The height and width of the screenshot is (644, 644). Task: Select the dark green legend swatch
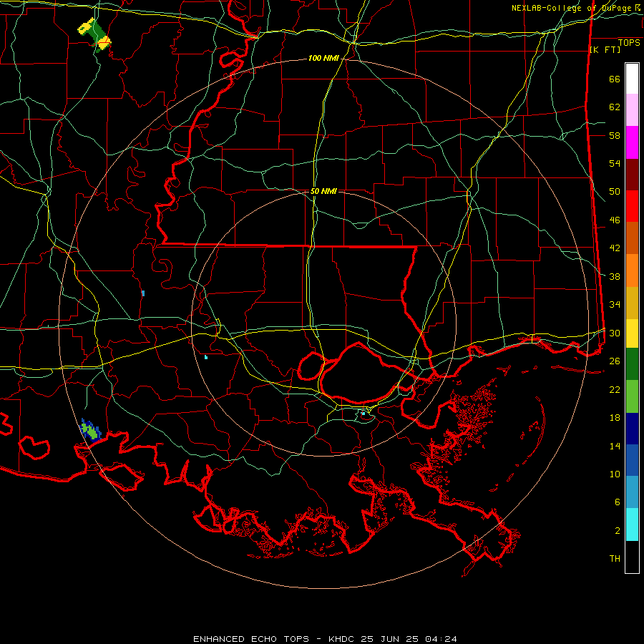(632, 364)
